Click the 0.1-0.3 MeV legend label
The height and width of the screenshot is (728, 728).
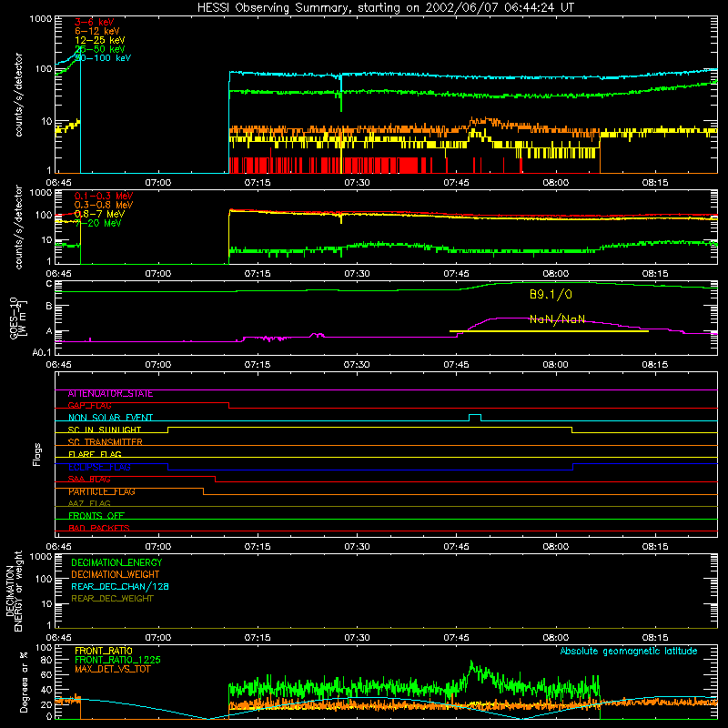104,196
